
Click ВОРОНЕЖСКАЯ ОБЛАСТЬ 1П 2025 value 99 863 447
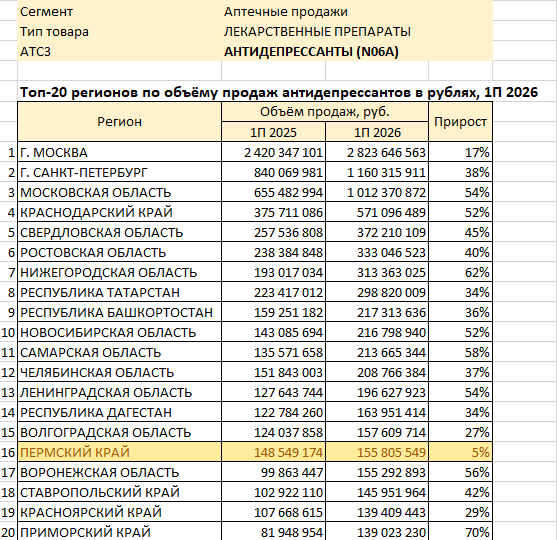pos(273,472)
